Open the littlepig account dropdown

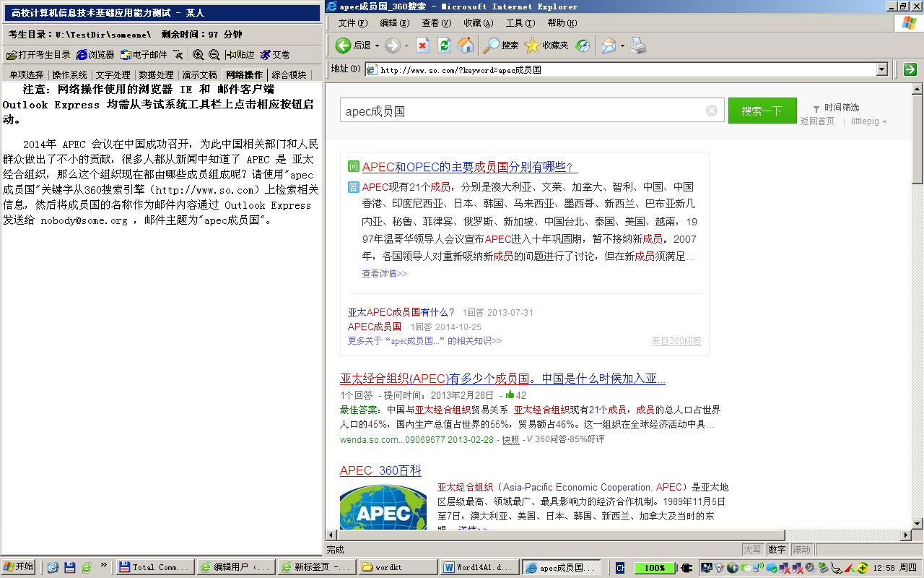pyautogui.click(x=868, y=121)
